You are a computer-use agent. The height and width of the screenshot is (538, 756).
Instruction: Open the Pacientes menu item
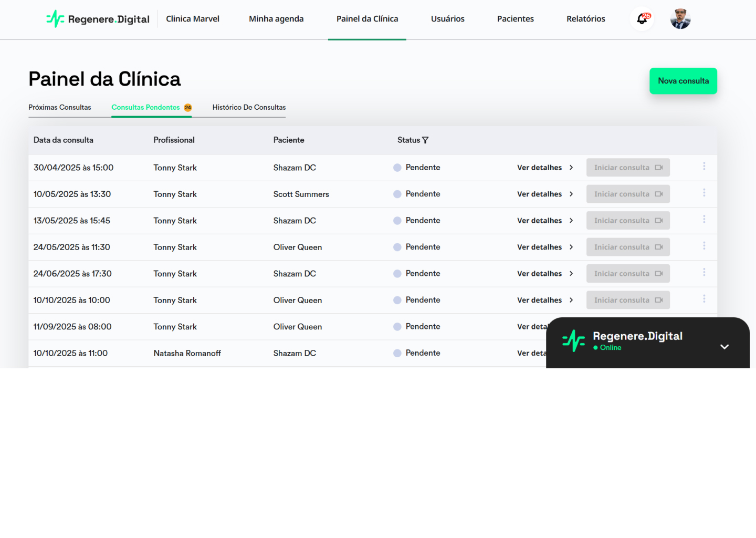515,19
